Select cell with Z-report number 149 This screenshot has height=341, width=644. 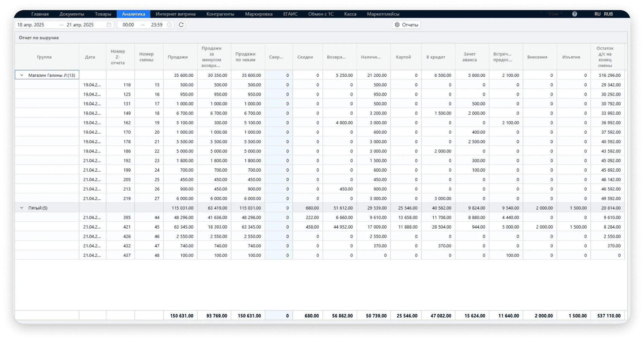120,113
